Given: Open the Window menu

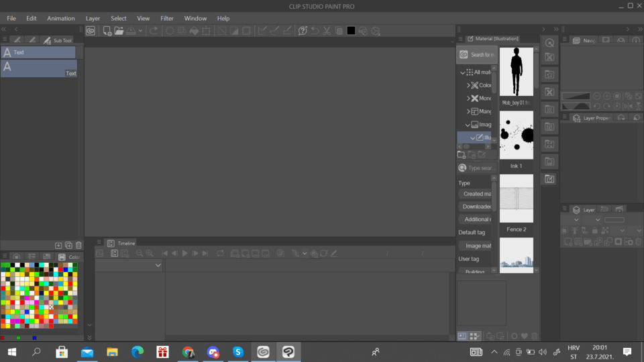Looking at the screenshot, I should (195, 19).
